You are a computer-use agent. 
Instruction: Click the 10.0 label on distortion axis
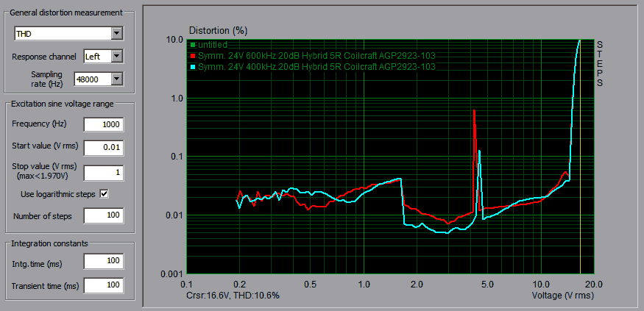pyautogui.click(x=174, y=40)
